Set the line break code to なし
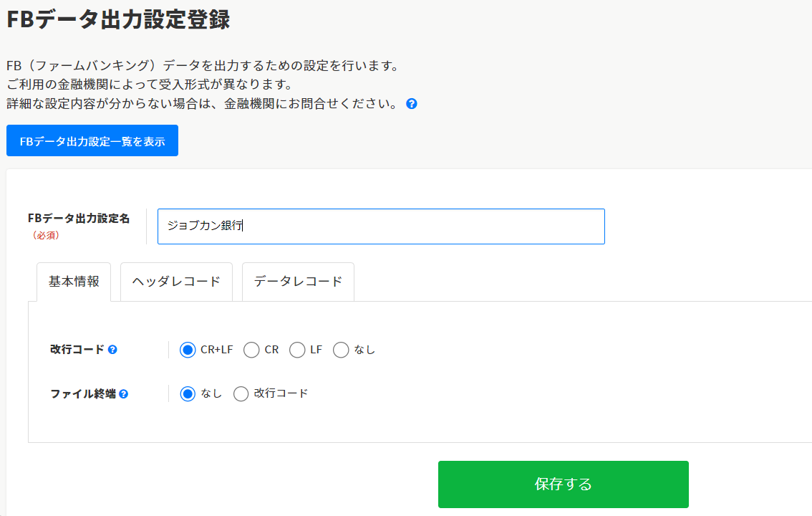The width and height of the screenshot is (812, 516). point(341,350)
